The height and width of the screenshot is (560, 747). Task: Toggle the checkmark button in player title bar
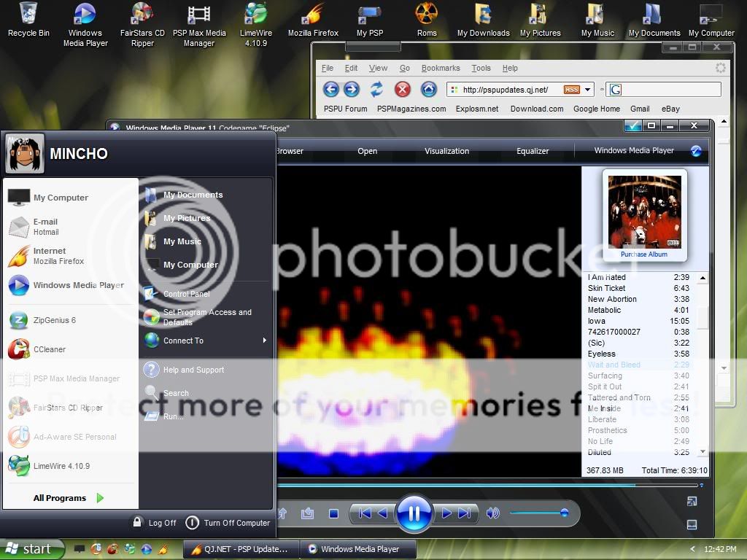click(632, 126)
